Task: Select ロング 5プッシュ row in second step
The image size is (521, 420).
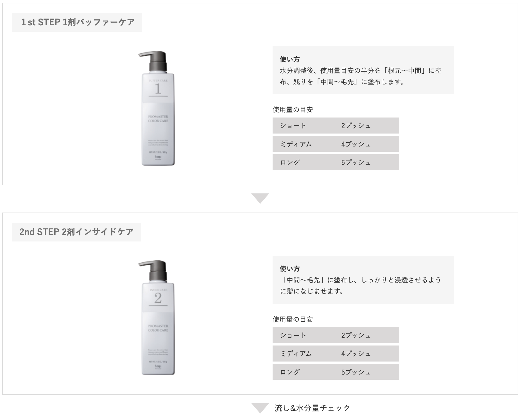Action: (x=336, y=372)
